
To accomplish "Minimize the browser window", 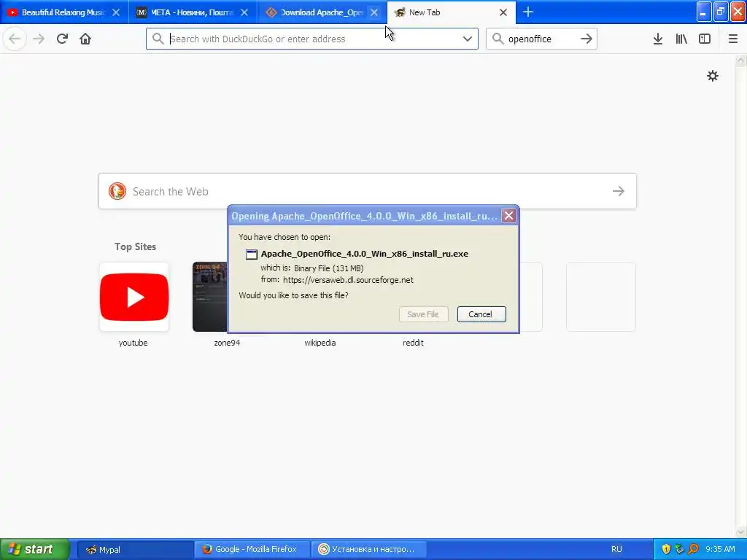I will coord(703,12).
